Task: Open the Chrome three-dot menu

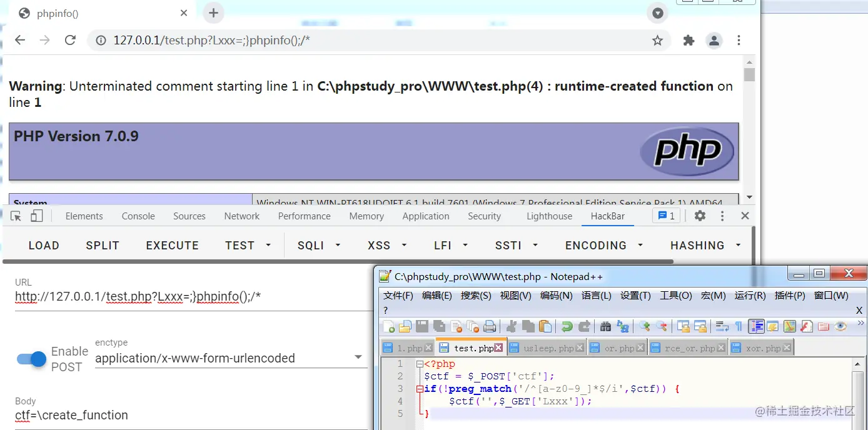Action: tap(739, 41)
